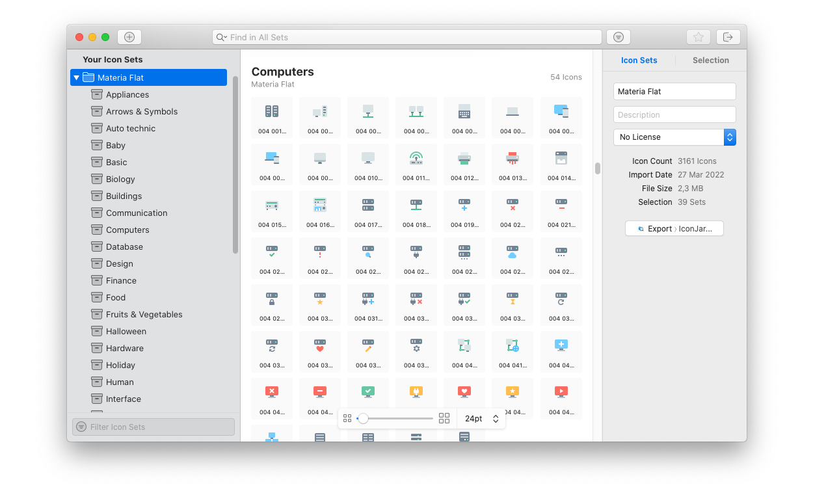The width and height of the screenshot is (813, 504).
Task: Click the Description input field
Action: click(674, 114)
